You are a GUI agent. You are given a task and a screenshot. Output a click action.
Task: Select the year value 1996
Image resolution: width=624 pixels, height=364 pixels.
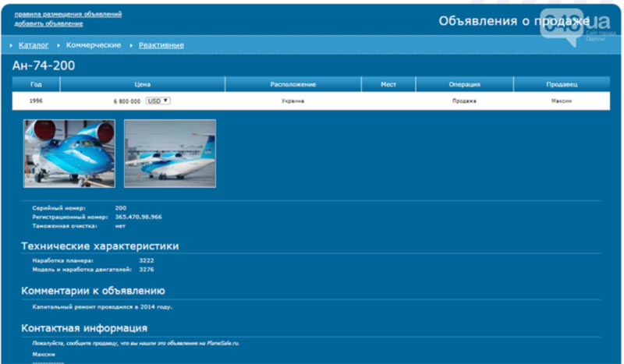[36, 101]
